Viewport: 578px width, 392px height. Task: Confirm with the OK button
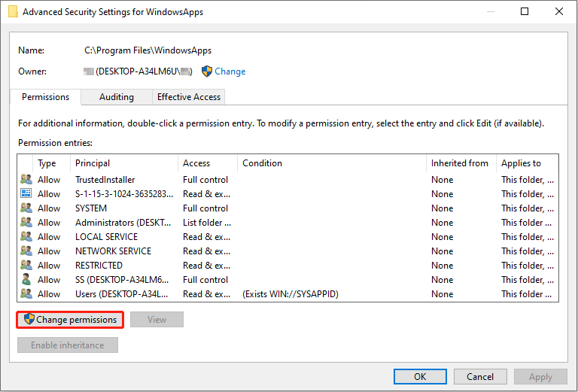[420, 376]
